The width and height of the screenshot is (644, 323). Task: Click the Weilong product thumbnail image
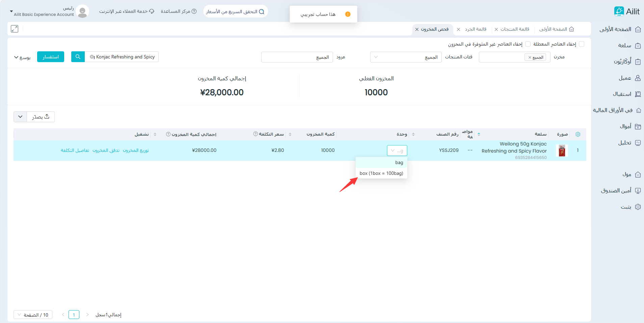562,151
